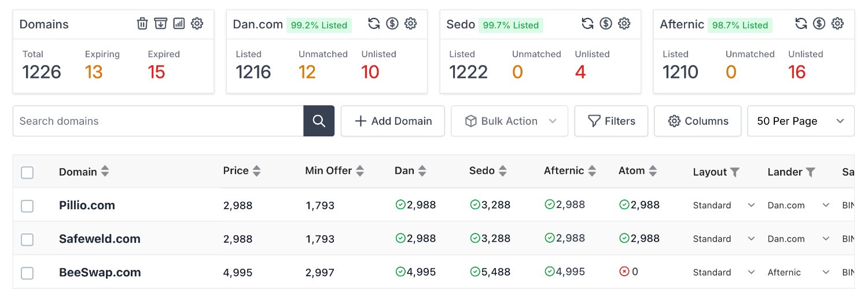Check the BeeSwap.com row checkbox
The width and height of the screenshot is (868, 289).
pos(27,273)
